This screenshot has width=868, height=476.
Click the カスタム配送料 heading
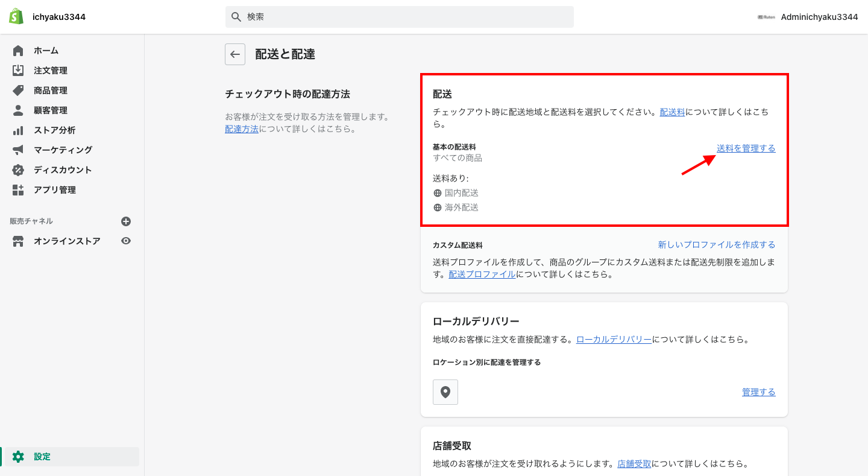tap(458, 246)
